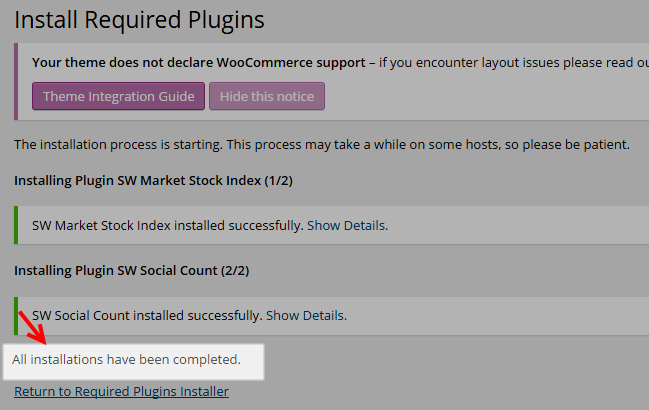Click the installation process is starting paragraph

322,145
